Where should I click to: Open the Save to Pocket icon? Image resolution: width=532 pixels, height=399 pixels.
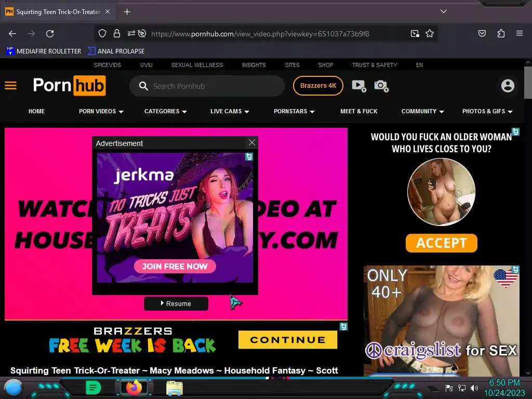(482, 33)
